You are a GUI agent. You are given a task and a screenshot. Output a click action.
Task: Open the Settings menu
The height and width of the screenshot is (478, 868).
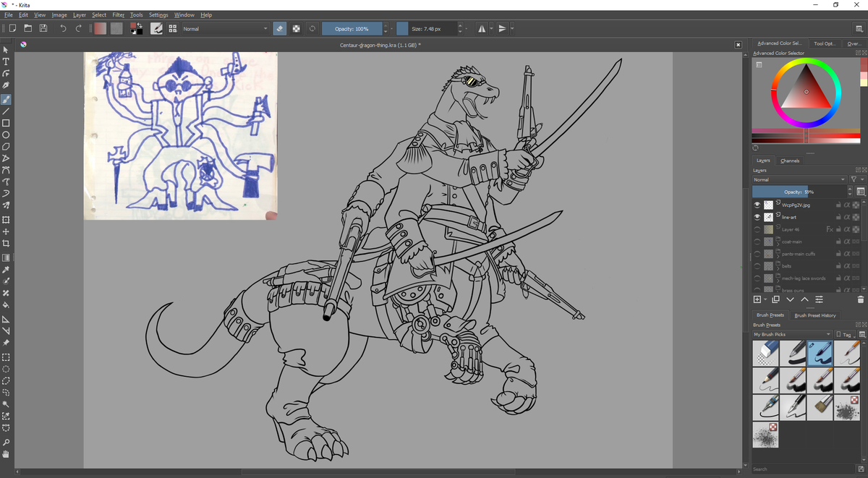pyautogui.click(x=158, y=14)
